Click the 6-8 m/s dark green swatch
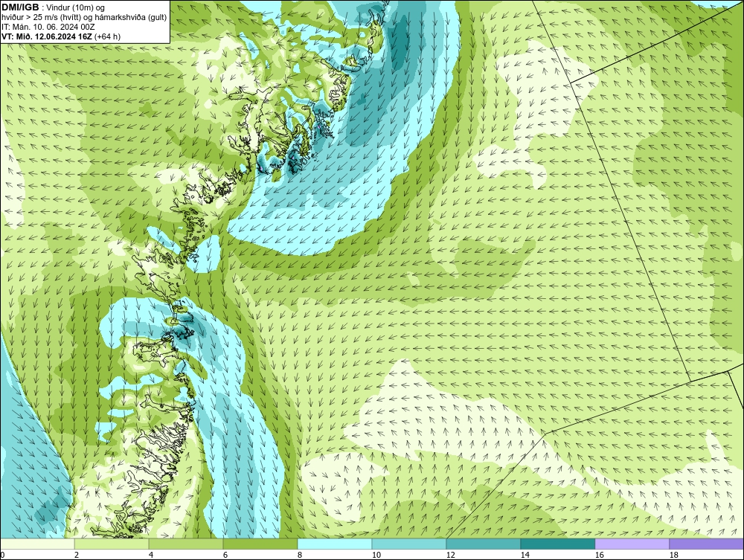 (x=260, y=544)
